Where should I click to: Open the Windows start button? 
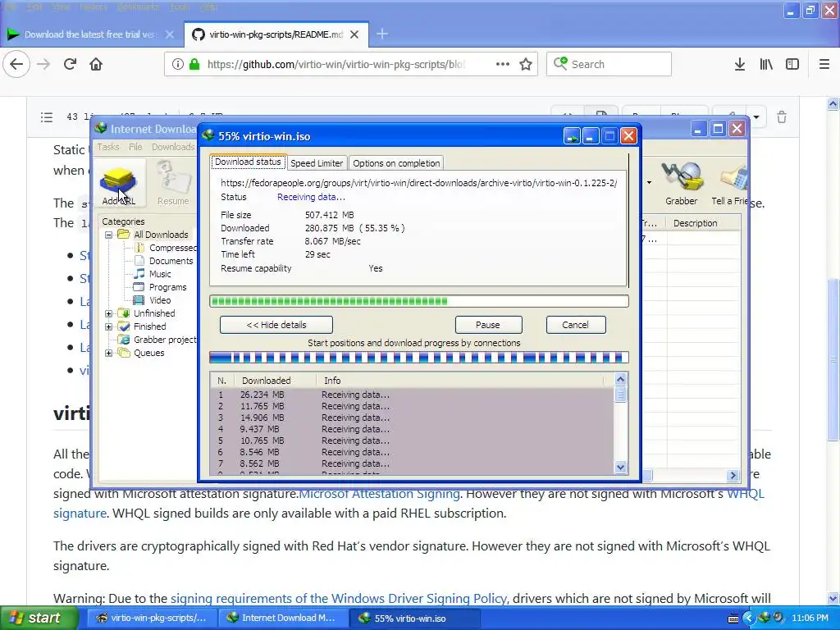pyautogui.click(x=38, y=618)
